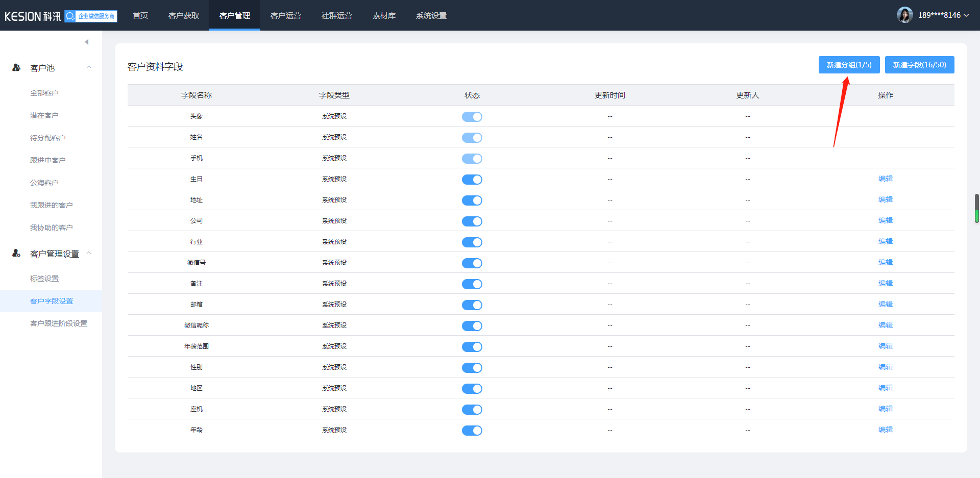Open the account dropdown arrow beside 189****8146
The height and width of the screenshot is (478, 980).
(966, 15)
